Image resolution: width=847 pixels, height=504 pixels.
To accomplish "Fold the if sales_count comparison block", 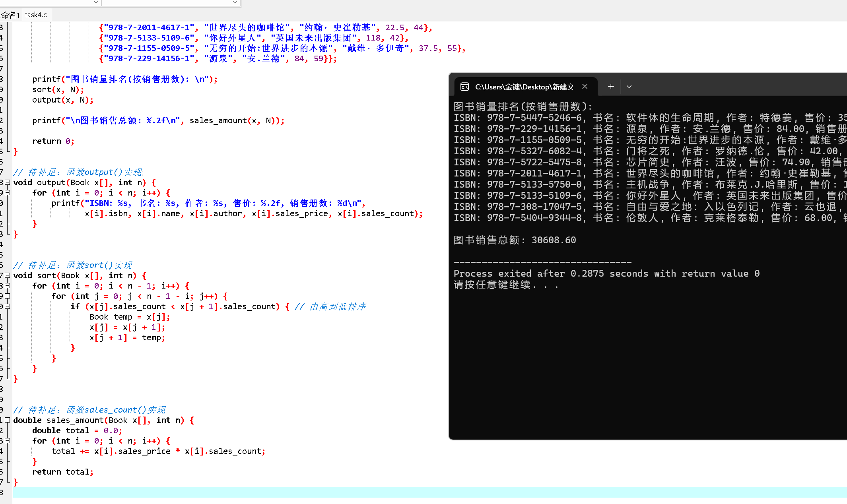I will pos(7,306).
